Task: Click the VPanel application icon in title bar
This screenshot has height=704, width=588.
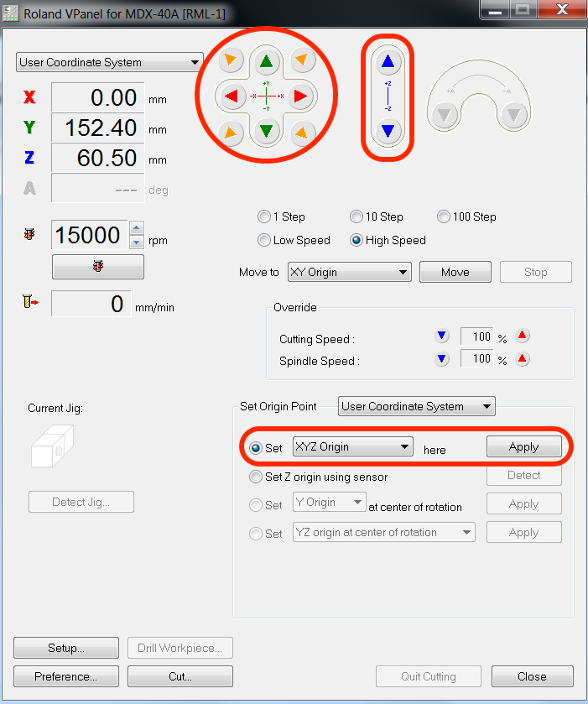Action: [x=11, y=13]
